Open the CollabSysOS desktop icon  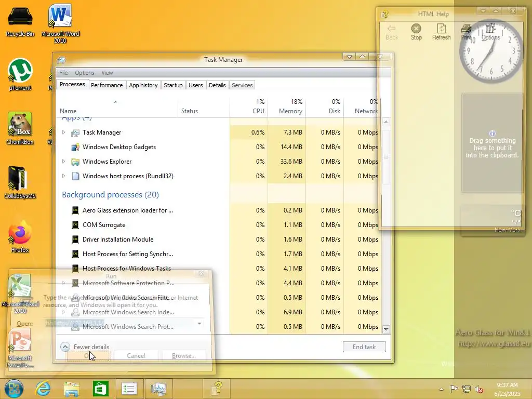click(x=20, y=182)
